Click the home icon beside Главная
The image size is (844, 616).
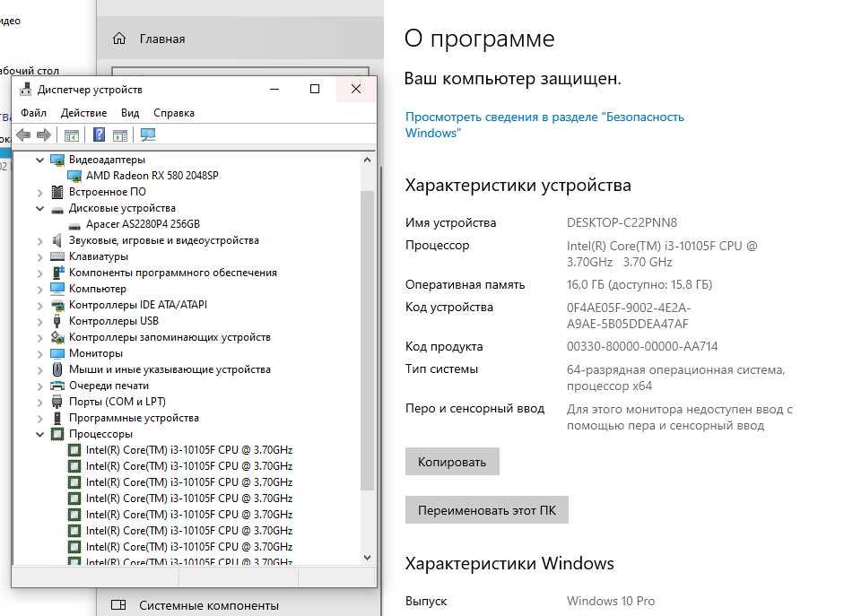click(x=119, y=39)
